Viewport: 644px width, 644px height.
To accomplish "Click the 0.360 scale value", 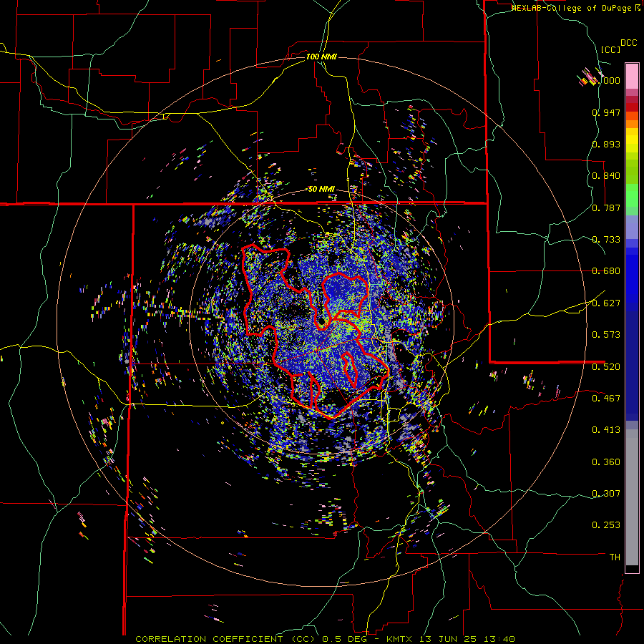I will [606, 462].
